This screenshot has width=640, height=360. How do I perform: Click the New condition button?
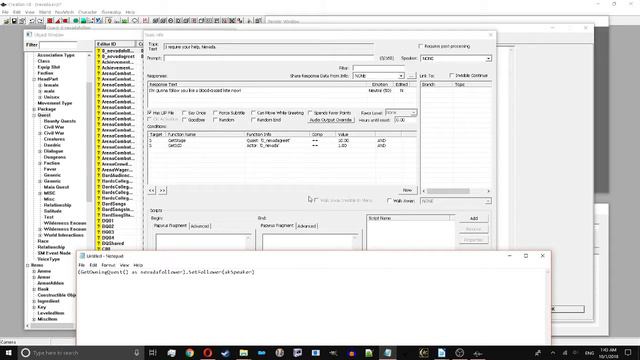coord(407,190)
